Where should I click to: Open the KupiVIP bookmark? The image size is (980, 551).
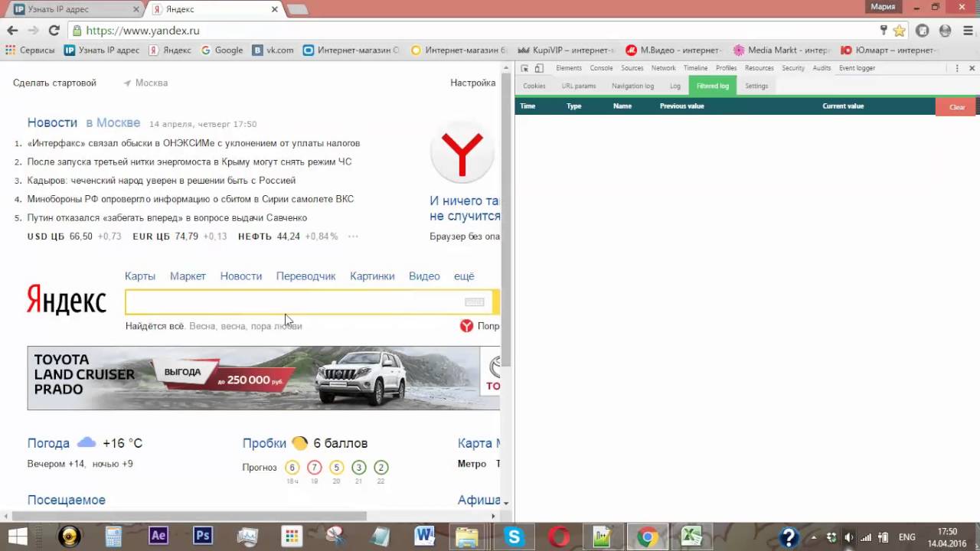(x=567, y=51)
